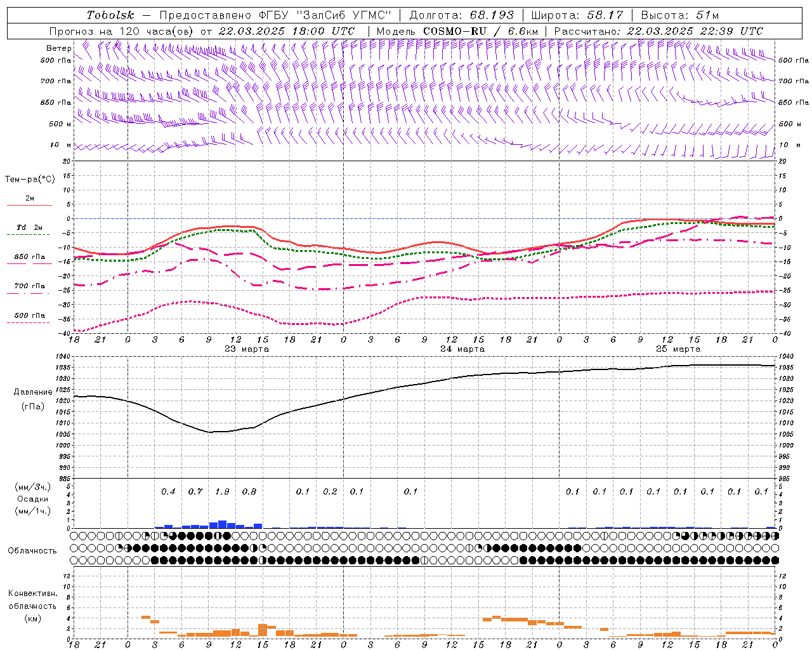Click the Рассчитано: 22.03.2025 22:39 UTC text
Screen dimensions: 812x650
pos(658,31)
